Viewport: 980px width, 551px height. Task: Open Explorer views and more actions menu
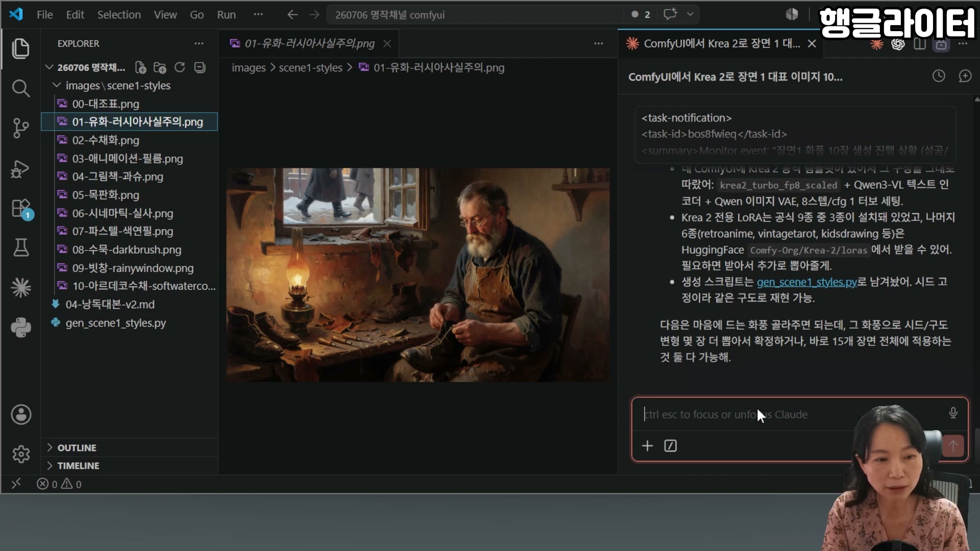199,43
